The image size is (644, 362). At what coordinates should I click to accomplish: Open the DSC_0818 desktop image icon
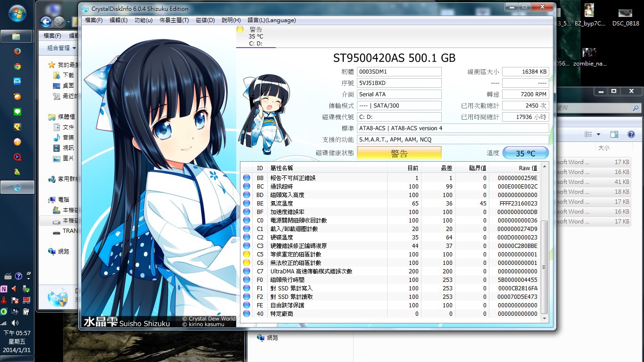[626, 16]
